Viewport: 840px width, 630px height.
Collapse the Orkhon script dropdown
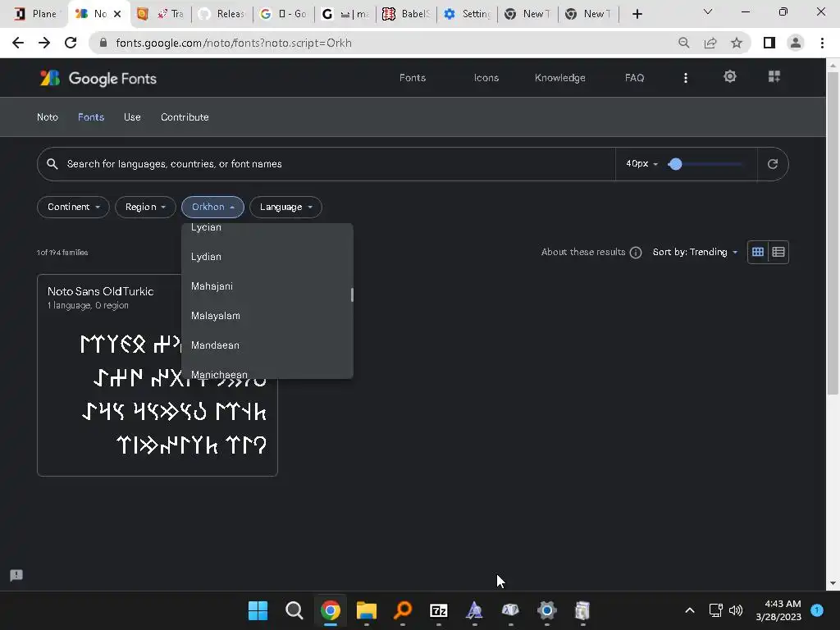click(x=212, y=207)
